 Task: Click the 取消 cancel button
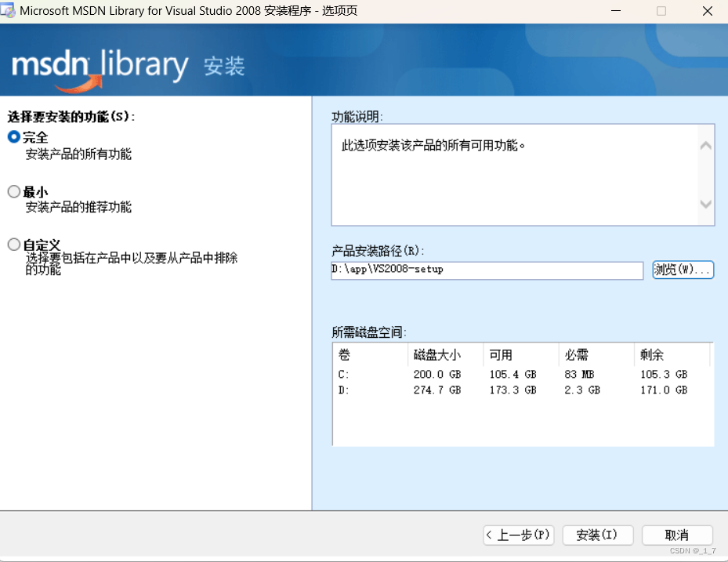(677, 535)
